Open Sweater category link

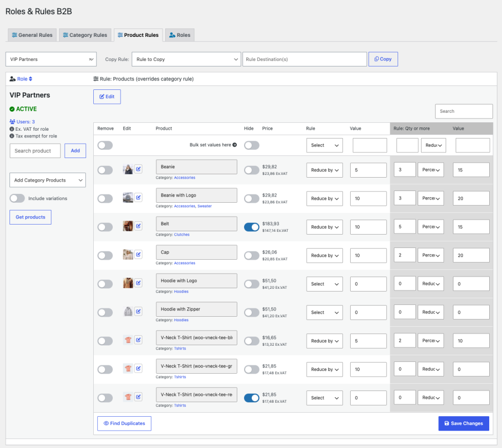pyautogui.click(x=204, y=206)
